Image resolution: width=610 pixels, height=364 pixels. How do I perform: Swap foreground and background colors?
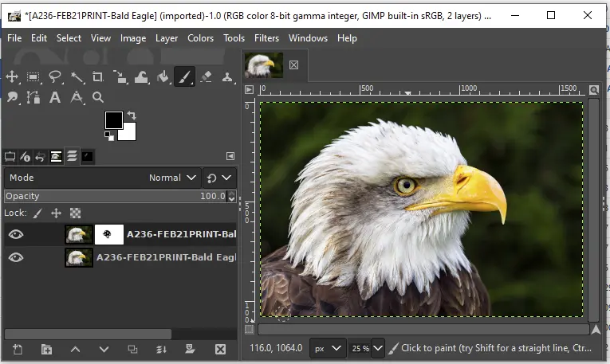[x=132, y=115]
